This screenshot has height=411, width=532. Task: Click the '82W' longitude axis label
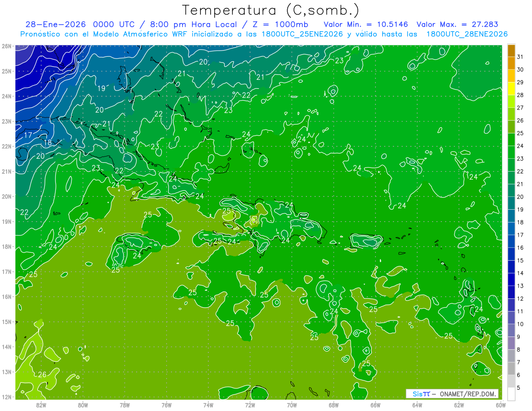[41, 405]
